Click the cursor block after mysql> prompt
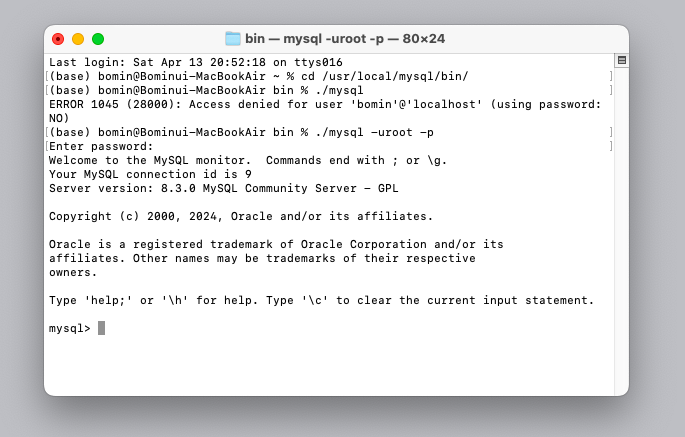The width and height of the screenshot is (685, 437). click(101, 328)
